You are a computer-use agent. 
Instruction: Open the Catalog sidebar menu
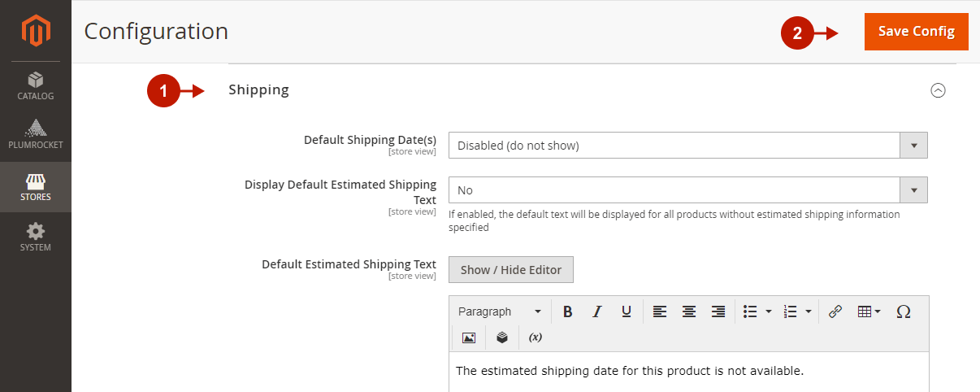(x=36, y=86)
